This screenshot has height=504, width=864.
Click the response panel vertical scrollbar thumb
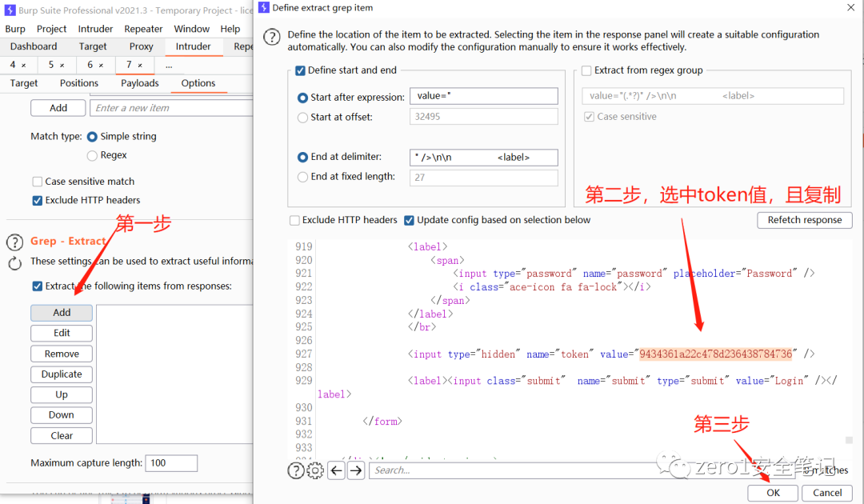849,440
